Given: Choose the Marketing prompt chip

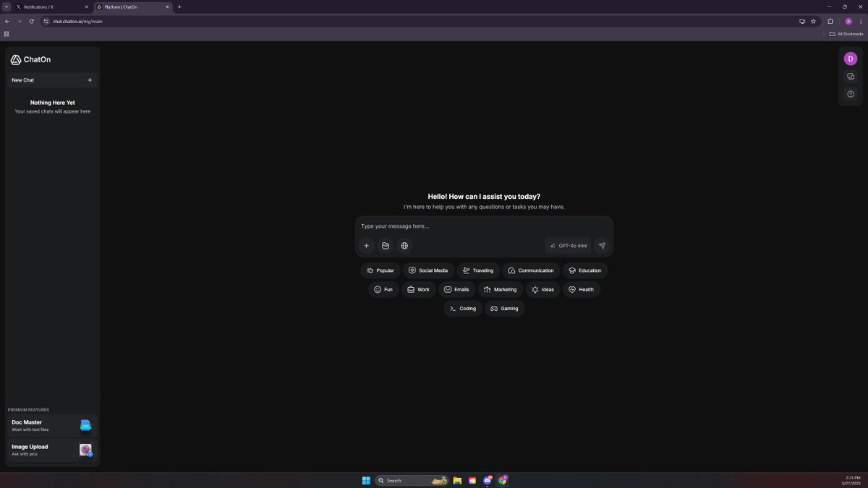Looking at the screenshot, I should 501,289.
